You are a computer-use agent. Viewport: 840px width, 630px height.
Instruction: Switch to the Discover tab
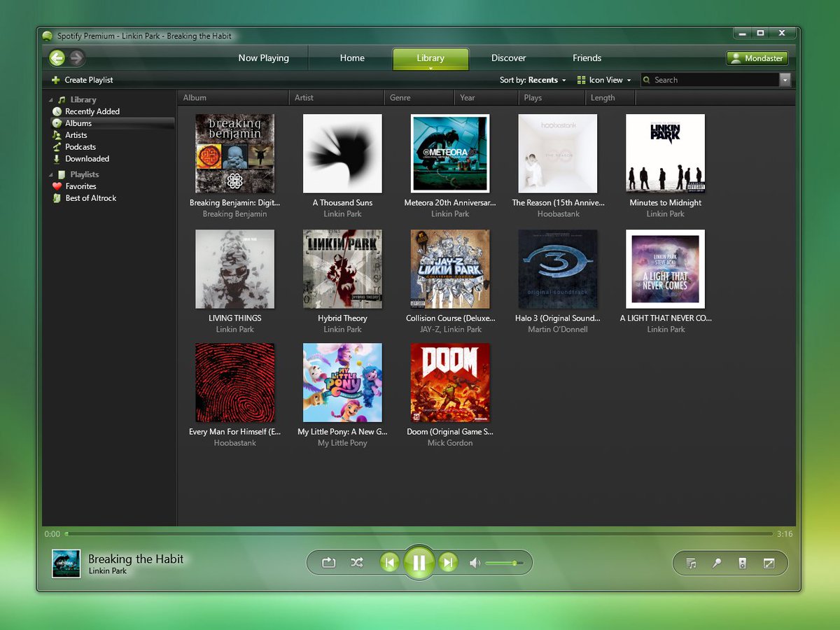tap(509, 58)
